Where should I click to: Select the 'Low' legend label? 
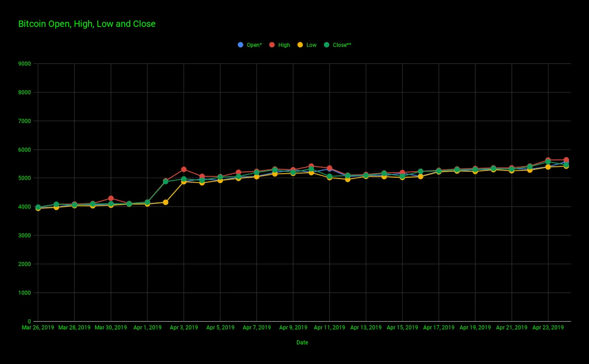pos(312,45)
